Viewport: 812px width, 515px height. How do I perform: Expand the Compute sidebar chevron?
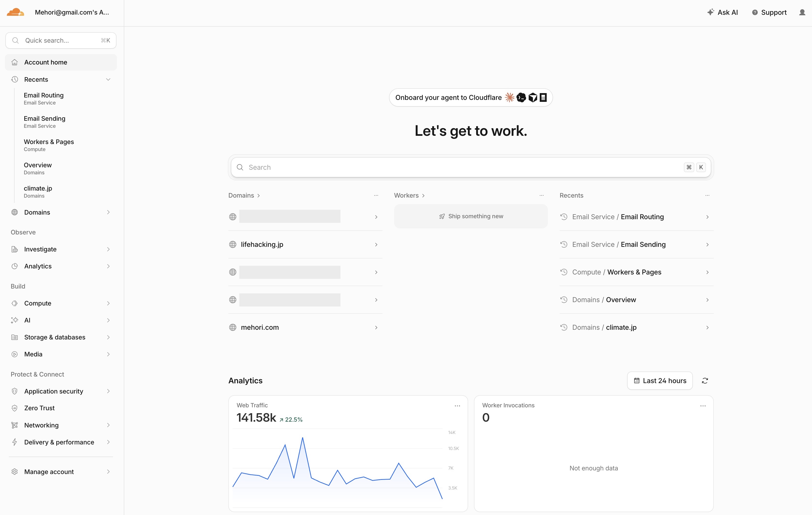click(108, 303)
